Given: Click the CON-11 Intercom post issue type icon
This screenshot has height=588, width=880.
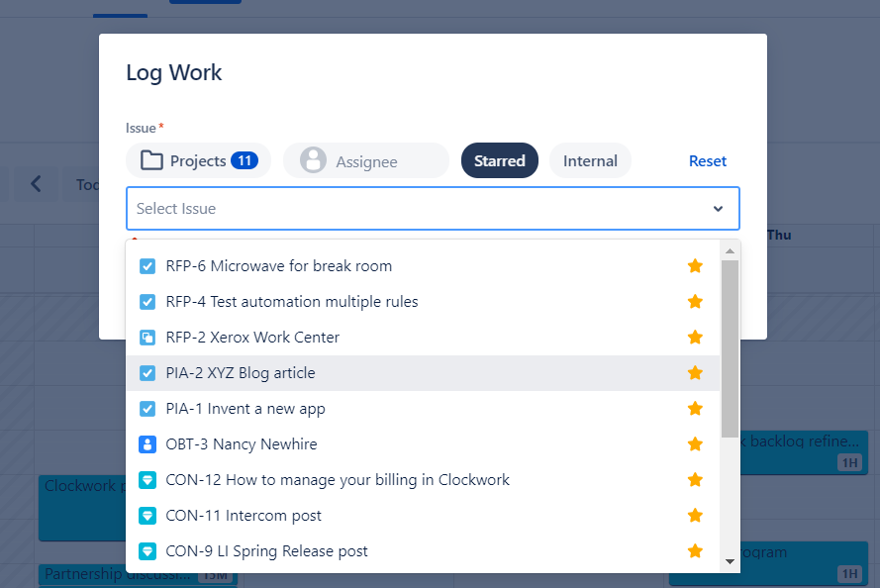Looking at the screenshot, I should (x=147, y=516).
